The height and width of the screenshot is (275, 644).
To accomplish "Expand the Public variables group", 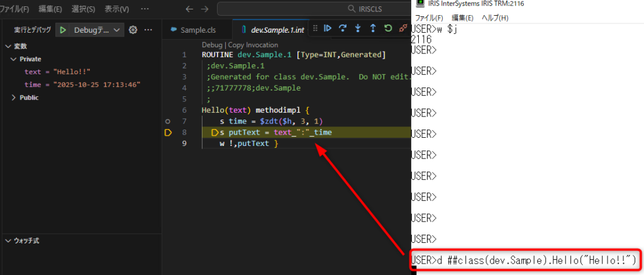I will click(x=14, y=98).
